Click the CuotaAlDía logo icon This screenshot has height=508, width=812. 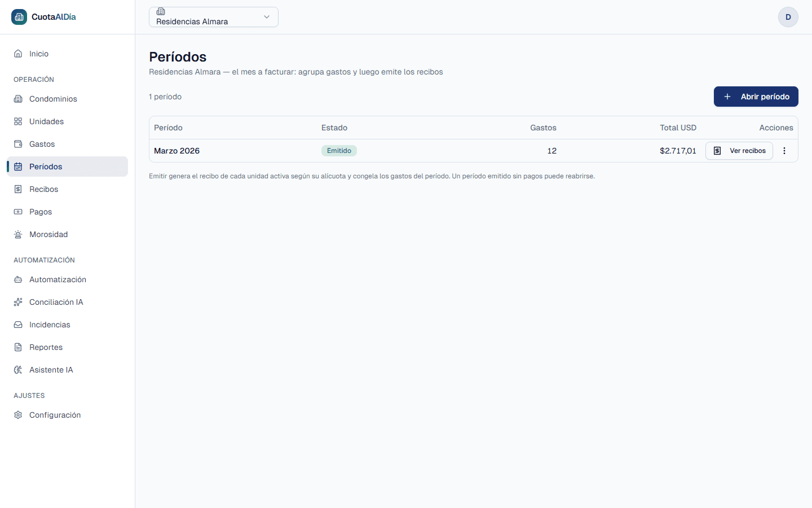coord(19,17)
